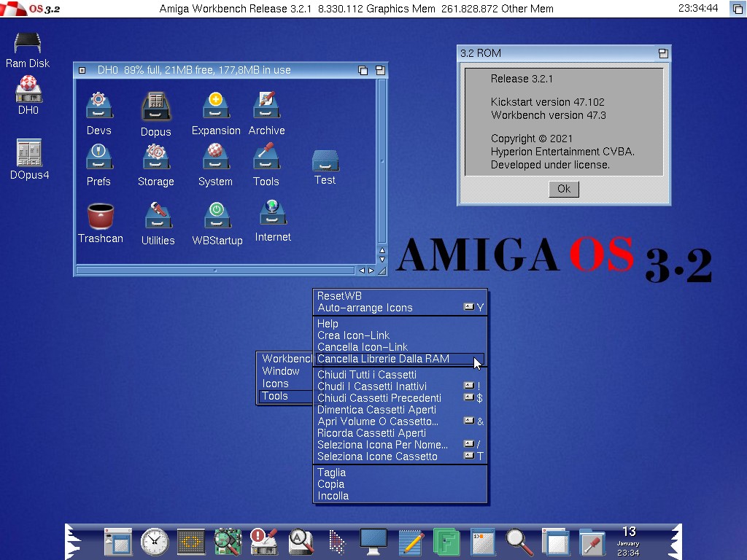Click Chiudi Tutti i Cassetti
This screenshot has height=560, width=747.
point(367,375)
